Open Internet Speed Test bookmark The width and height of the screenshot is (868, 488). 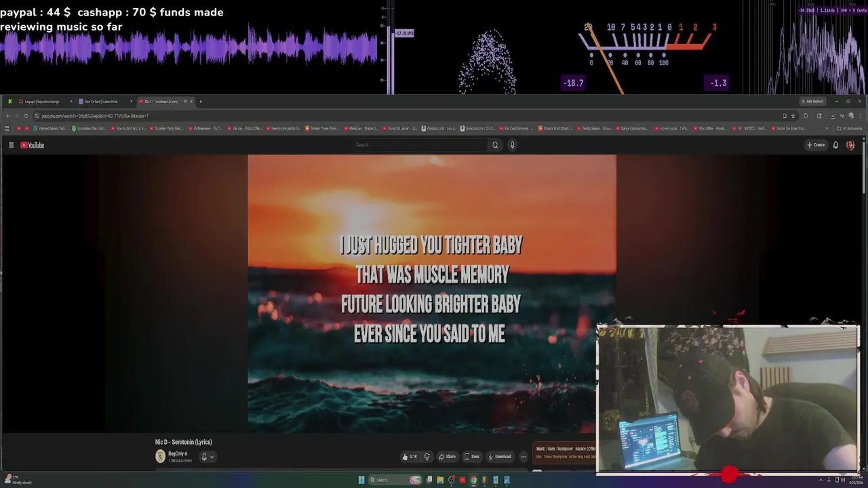point(50,128)
